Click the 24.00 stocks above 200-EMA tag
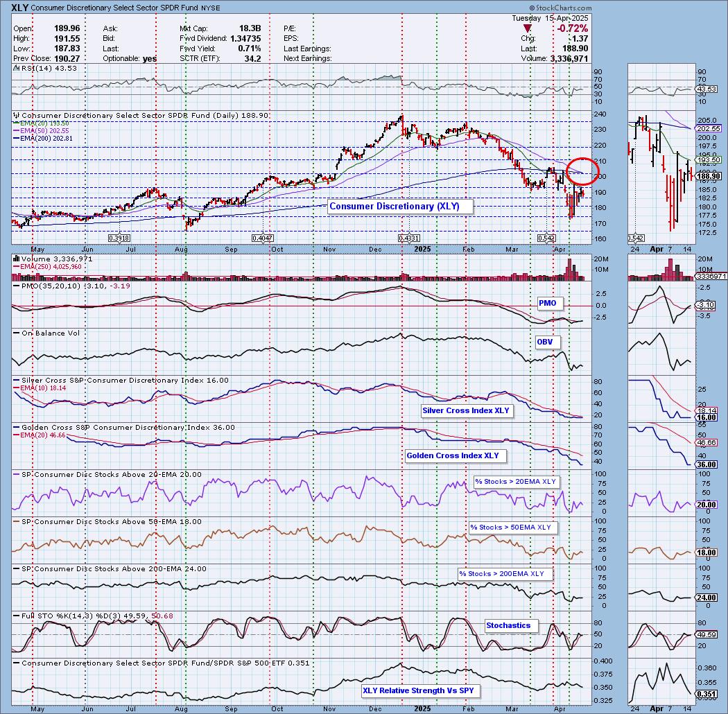The image size is (728, 714). [x=707, y=598]
